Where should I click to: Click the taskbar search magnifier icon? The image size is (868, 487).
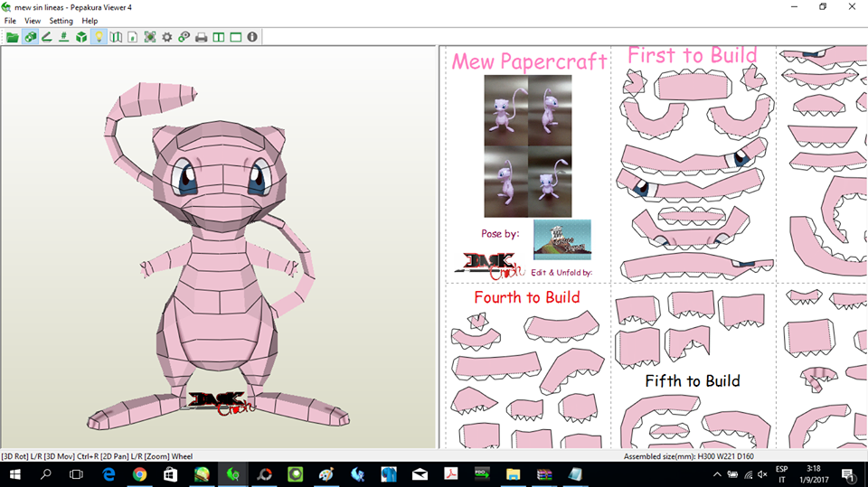(46, 474)
